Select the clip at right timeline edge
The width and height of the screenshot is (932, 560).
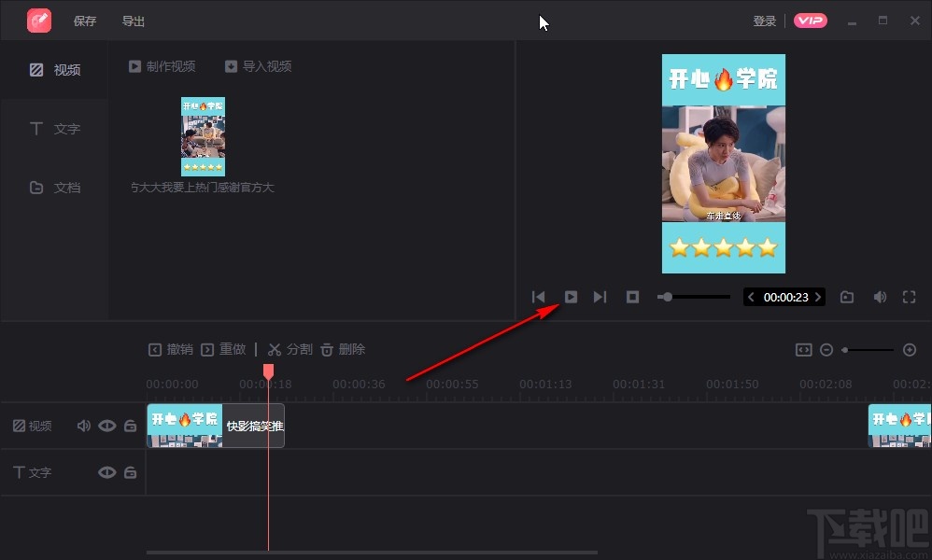click(900, 426)
